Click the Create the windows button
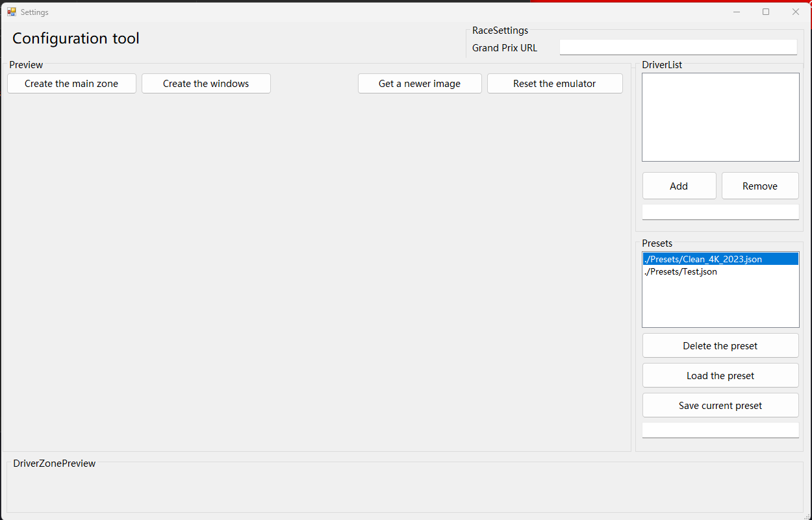Viewport: 812px width, 520px height. [206, 83]
